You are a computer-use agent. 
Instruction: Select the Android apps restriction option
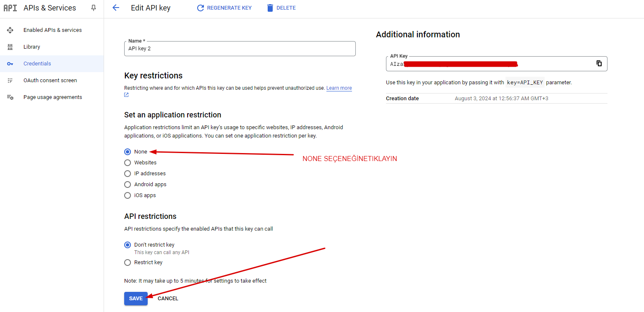pyautogui.click(x=128, y=185)
